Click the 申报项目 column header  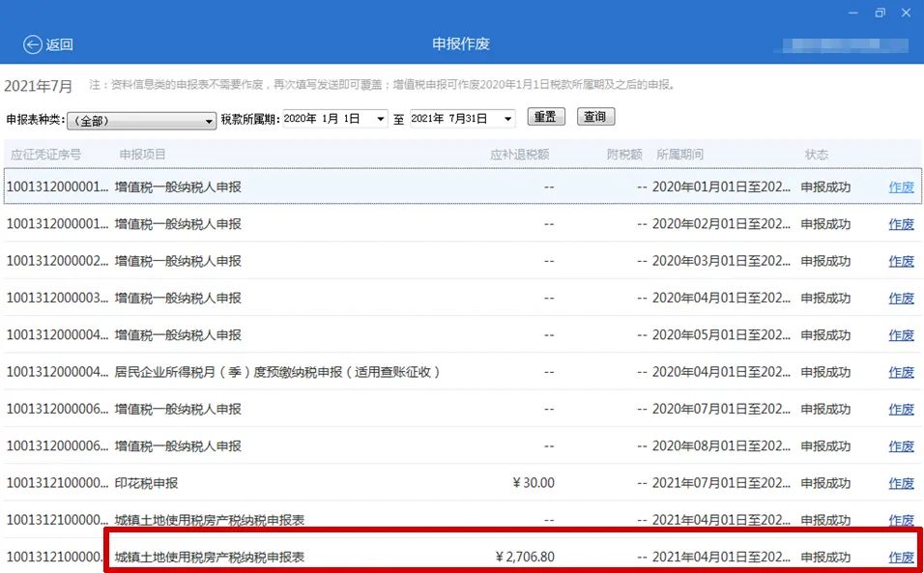point(143,155)
